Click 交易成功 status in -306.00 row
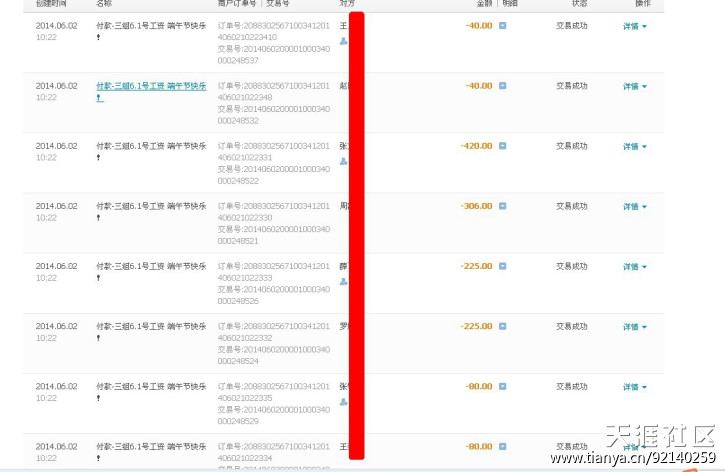Screen dimensions: 725x472 572,206
